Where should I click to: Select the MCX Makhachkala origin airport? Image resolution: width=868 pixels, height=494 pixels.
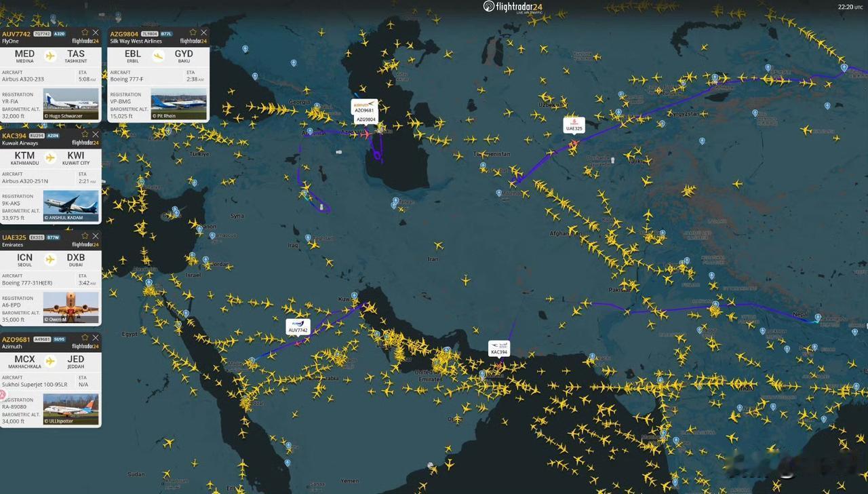24,361
